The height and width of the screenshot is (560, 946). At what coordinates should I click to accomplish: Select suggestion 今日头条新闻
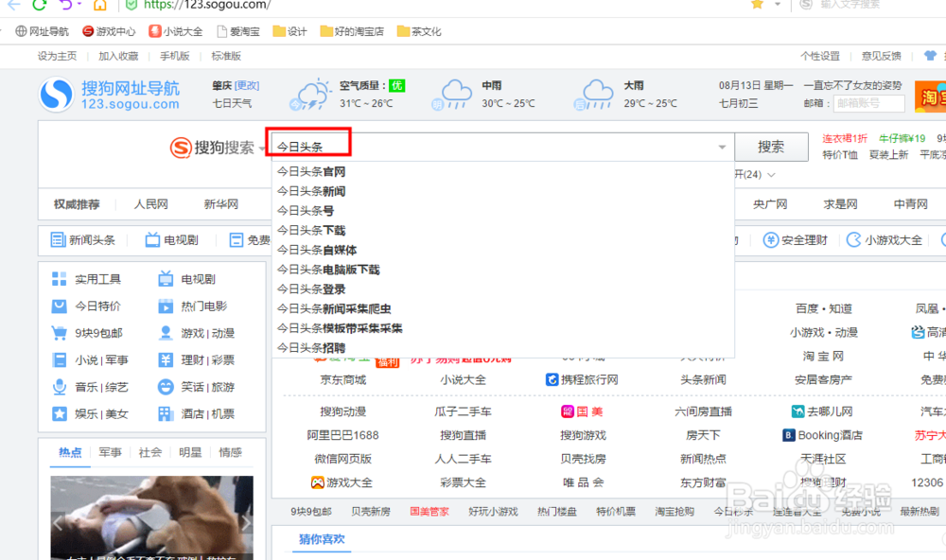point(503,191)
